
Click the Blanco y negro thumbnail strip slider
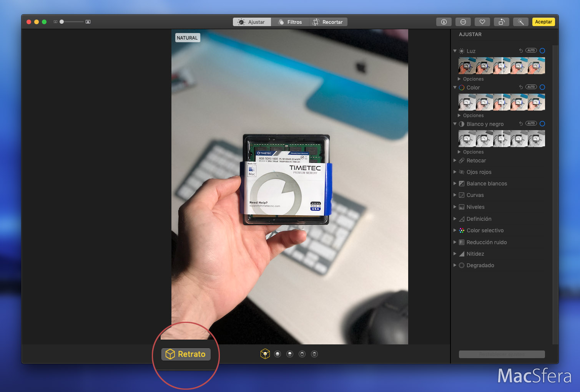502,139
